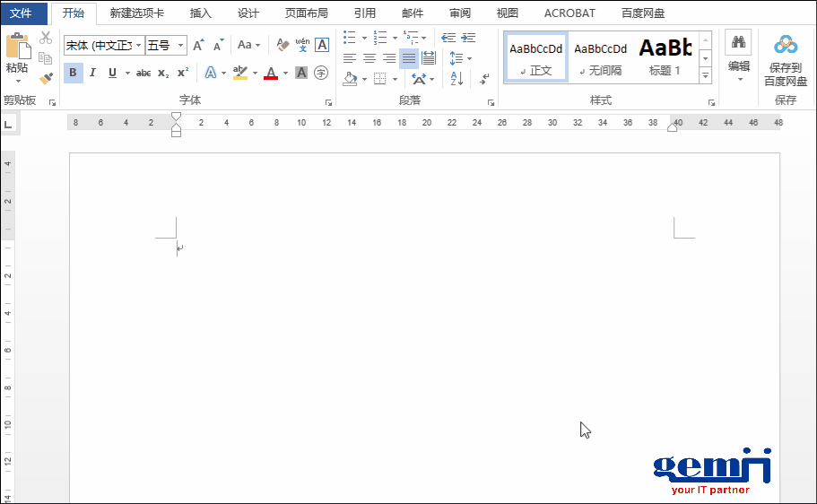
Task: Click the Cut scissors icon
Action: (x=46, y=38)
